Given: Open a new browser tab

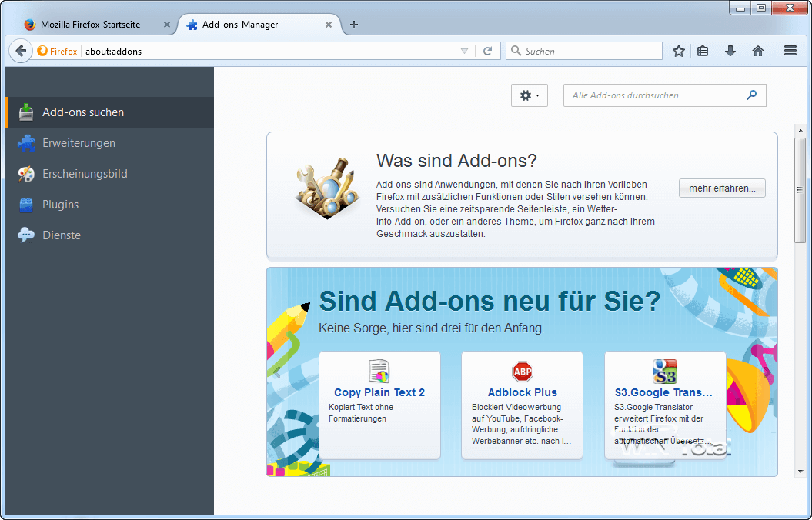Looking at the screenshot, I should click(353, 24).
